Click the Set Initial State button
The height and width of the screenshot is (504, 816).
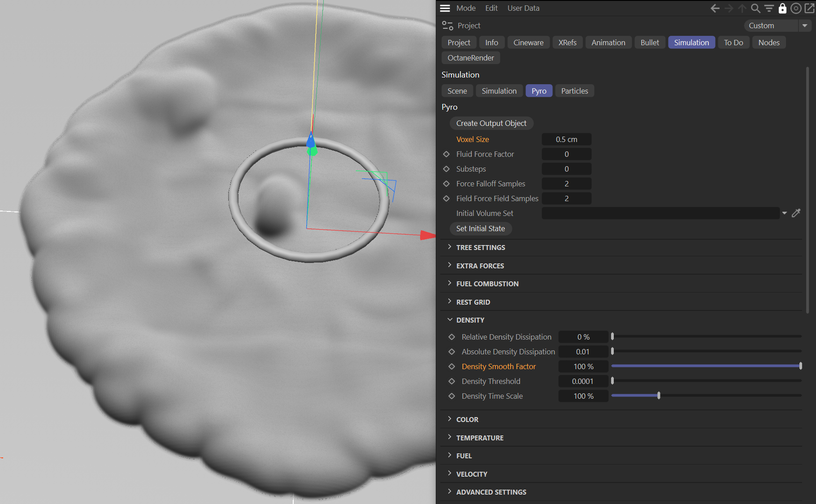(481, 228)
